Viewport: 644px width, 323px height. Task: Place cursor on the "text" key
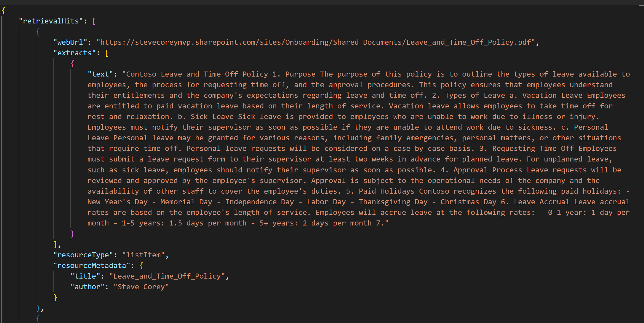point(100,74)
